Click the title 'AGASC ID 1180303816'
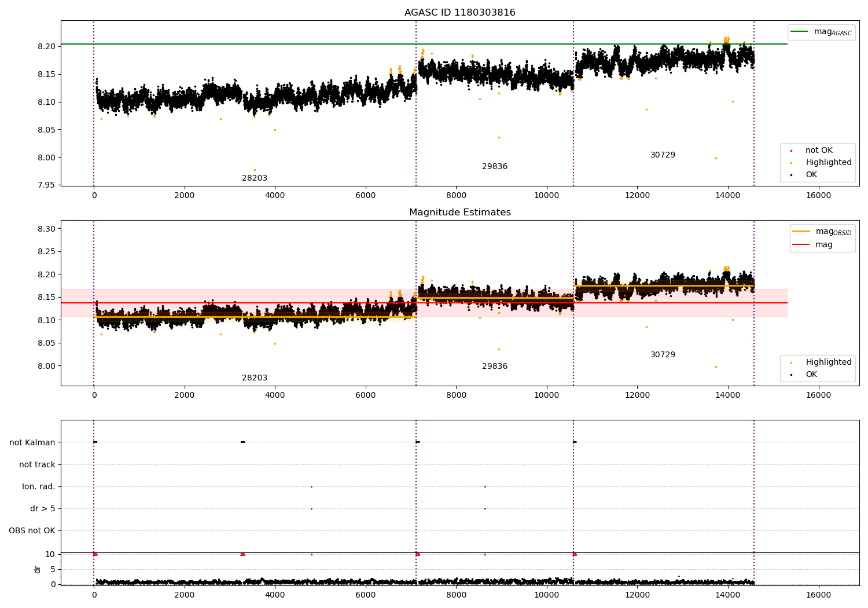 (459, 13)
